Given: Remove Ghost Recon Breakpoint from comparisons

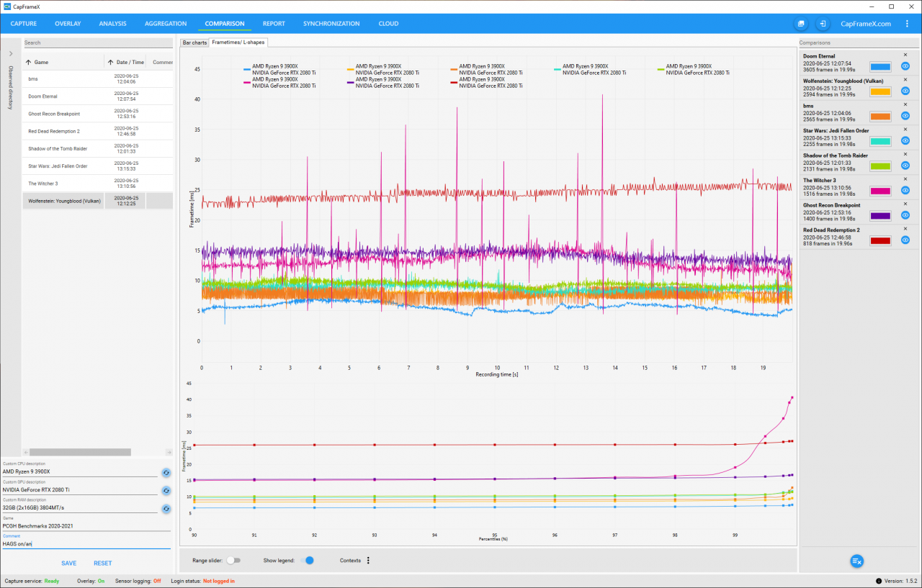Looking at the screenshot, I should pos(905,204).
